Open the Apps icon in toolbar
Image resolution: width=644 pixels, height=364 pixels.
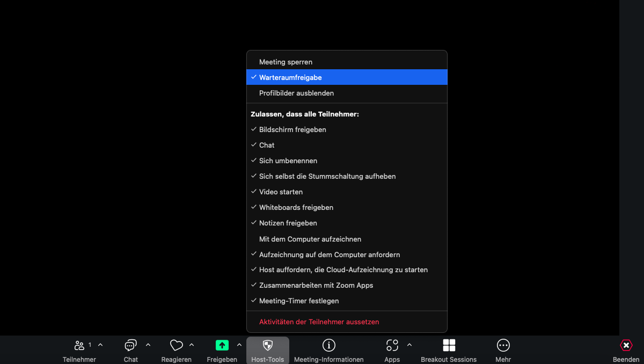pos(392,345)
